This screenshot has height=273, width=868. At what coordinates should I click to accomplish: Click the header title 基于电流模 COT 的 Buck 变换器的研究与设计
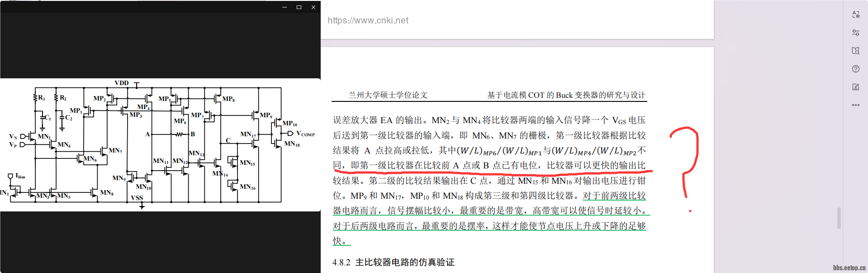coord(566,95)
